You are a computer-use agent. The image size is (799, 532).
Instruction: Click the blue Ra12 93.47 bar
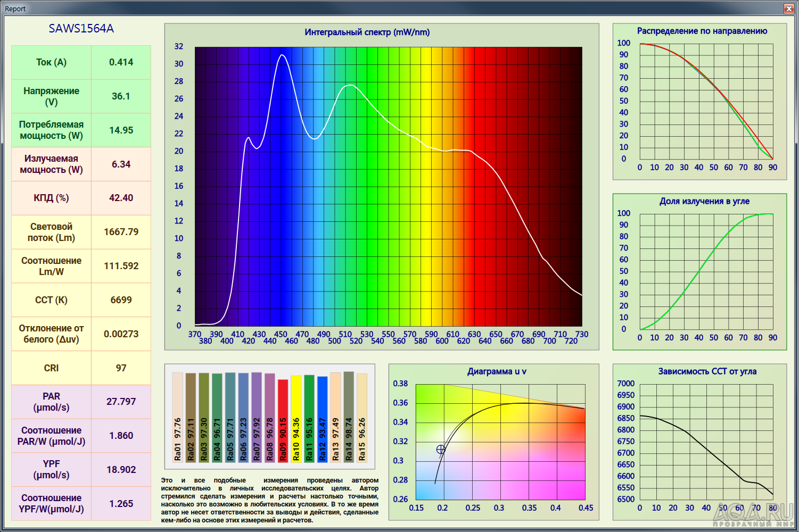322,419
